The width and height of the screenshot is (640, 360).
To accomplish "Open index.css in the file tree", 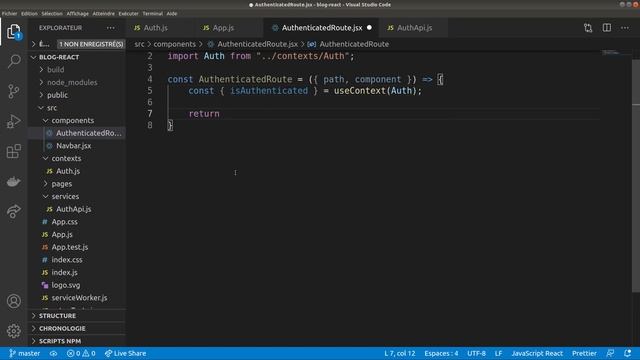I will coord(77,260).
